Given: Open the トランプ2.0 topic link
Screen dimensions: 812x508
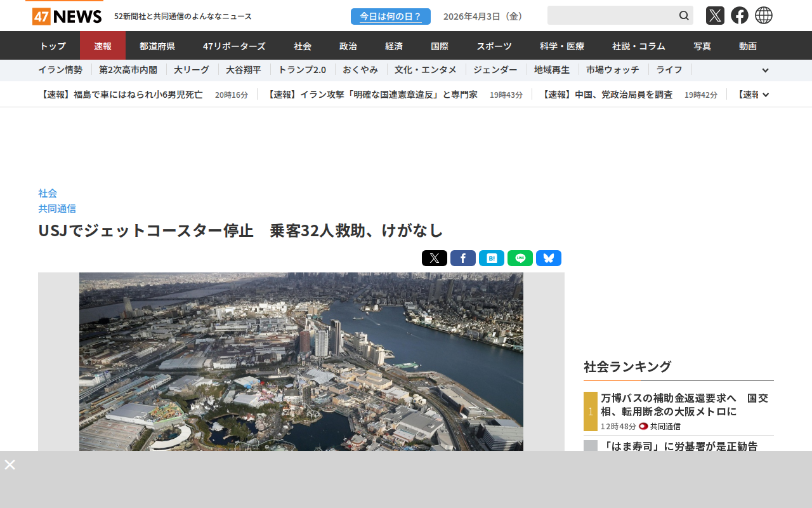Looking at the screenshot, I should pyautogui.click(x=302, y=70).
